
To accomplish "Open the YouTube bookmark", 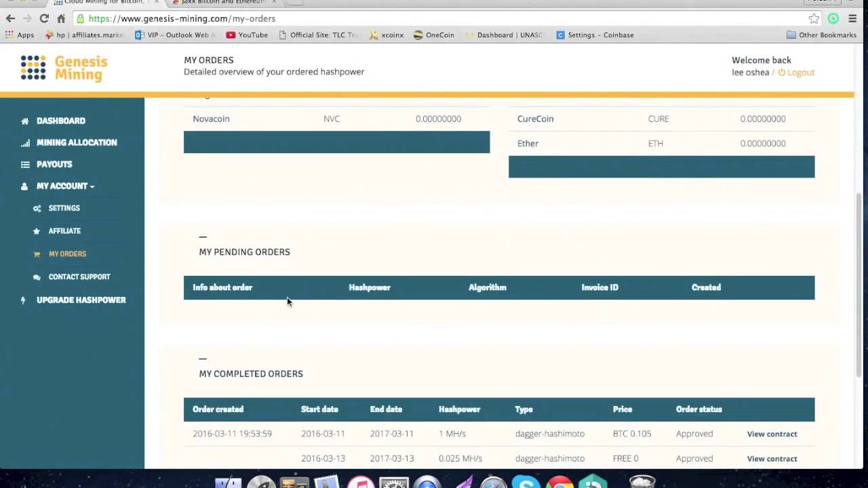I will (247, 35).
